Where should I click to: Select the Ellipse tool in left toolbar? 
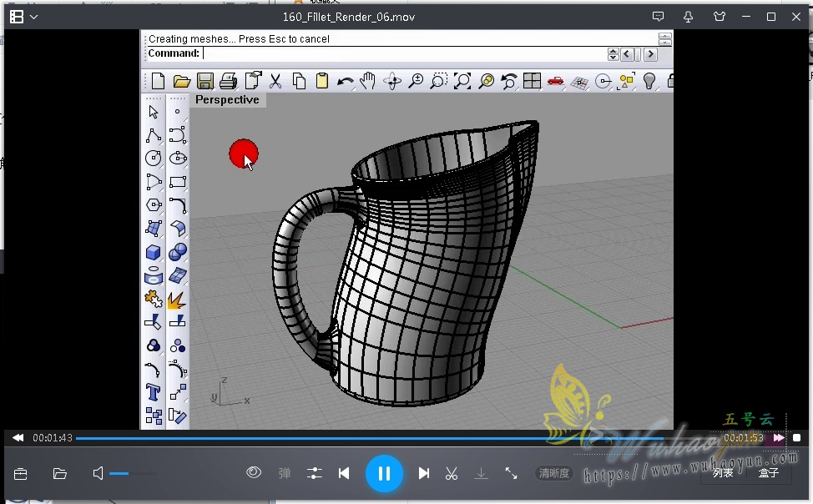point(178,159)
